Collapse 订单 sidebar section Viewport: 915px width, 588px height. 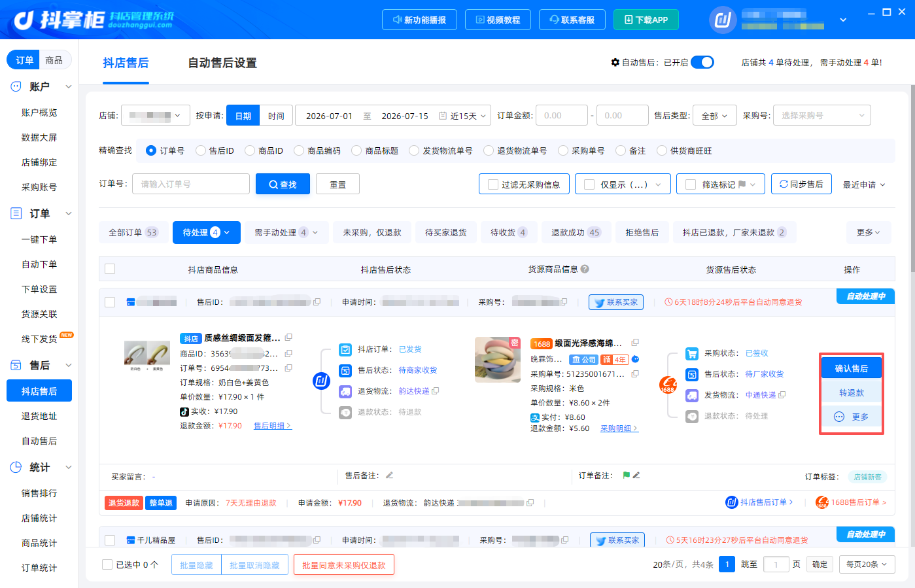[69, 213]
